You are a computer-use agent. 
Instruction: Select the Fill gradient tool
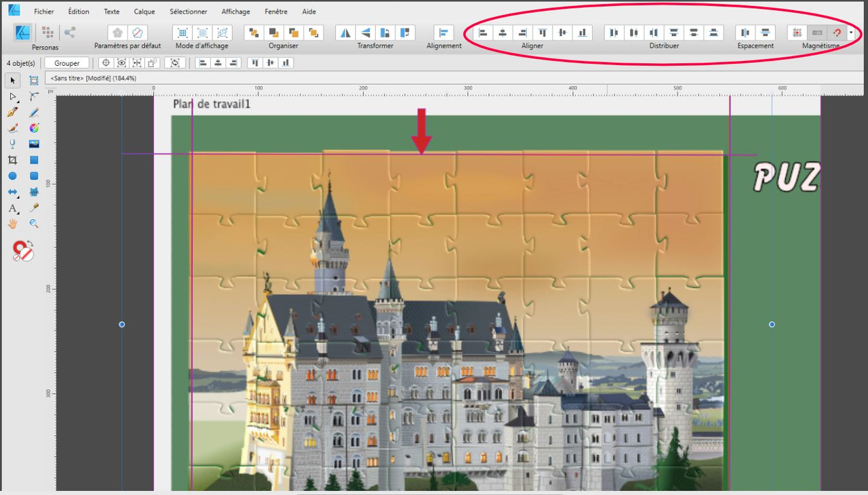[34, 128]
